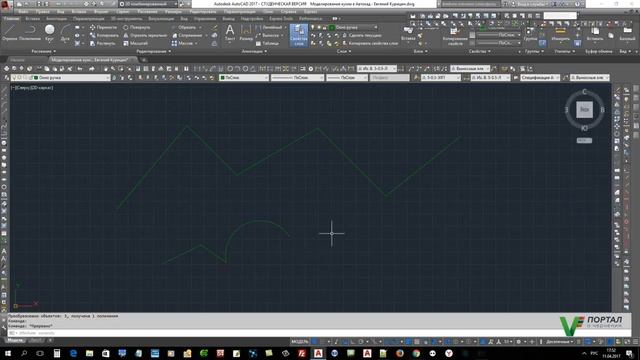Click the Scale (Масштаб) command
The width and height of the screenshot is (640, 360).
pyautogui.click(x=135, y=43)
